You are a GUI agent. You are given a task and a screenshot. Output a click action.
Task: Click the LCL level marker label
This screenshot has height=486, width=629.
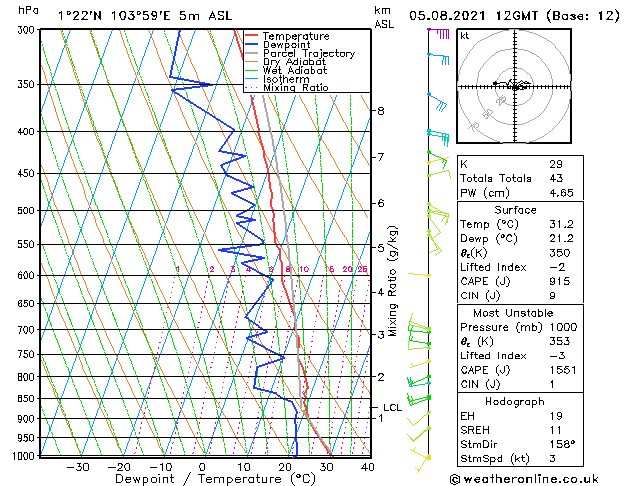click(x=392, y=408)
